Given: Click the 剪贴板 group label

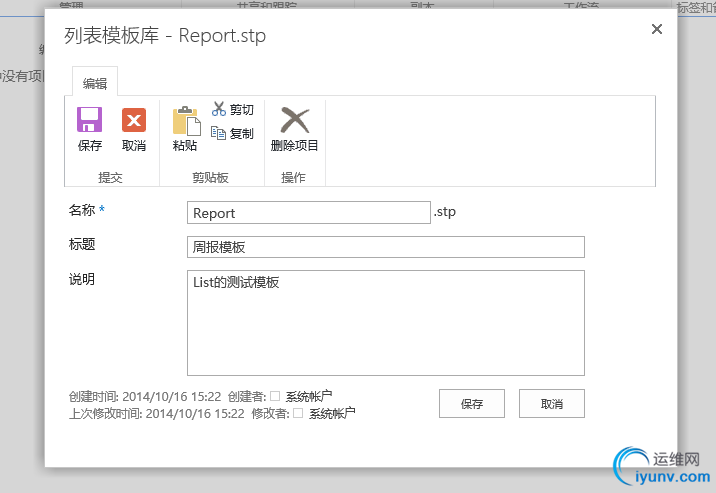Looking at the screenshot, I should (x=211, y=177).
